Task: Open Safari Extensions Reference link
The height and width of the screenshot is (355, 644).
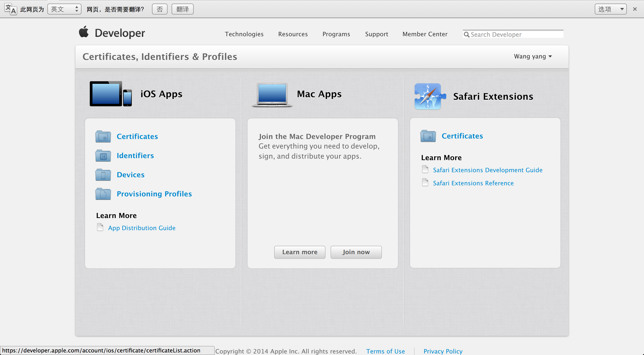Action: [473, 183]
